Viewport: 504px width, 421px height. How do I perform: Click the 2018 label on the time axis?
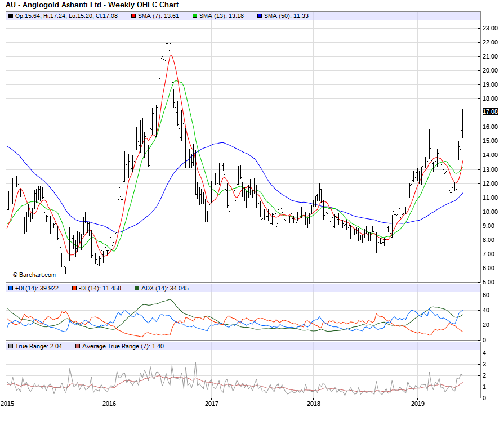click(314, 404)
